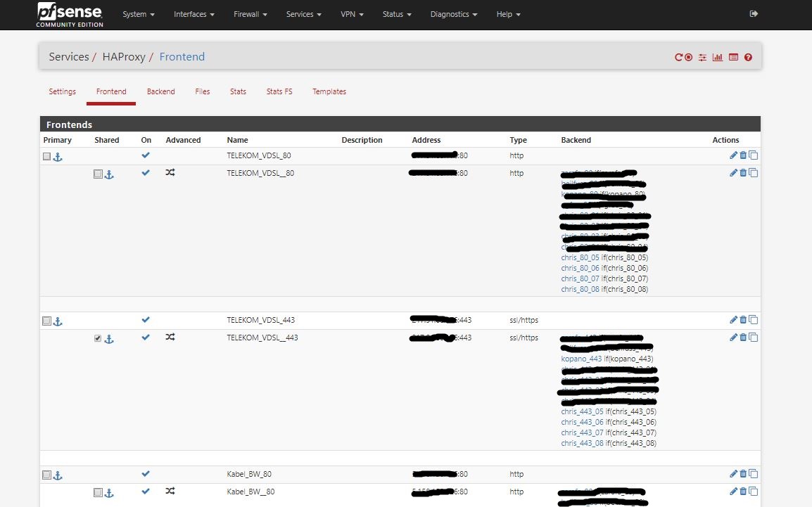Edit the TELEKOM_VDSL_80 frontend with pencil icon
Screen dimensions: 812x507
click(733, 155)
